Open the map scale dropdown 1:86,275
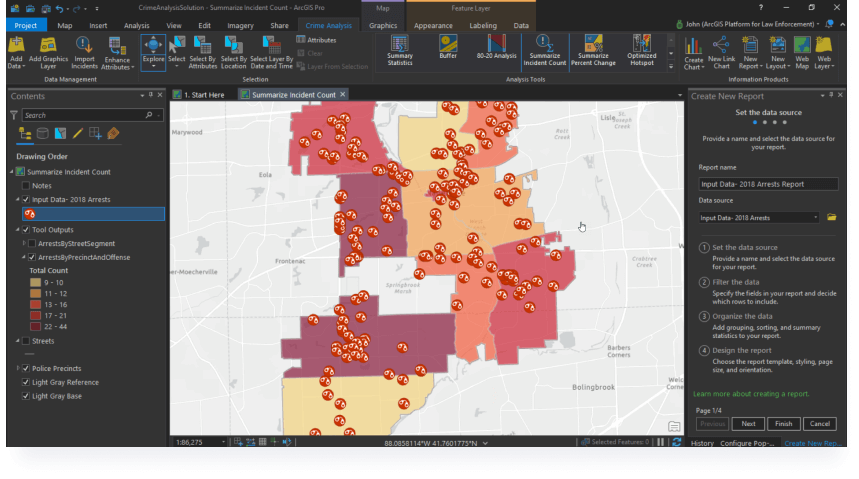The image size is (859, 479). point(223,442)
